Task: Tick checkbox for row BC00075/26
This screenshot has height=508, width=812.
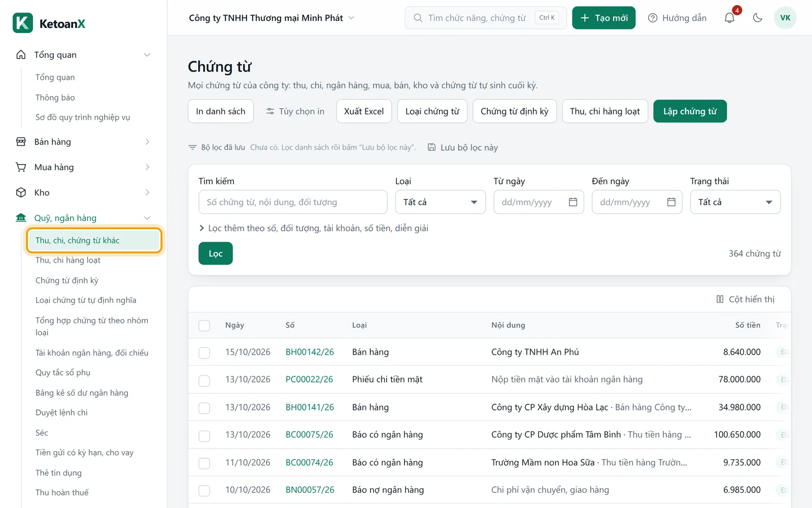Action: (x=204, y=436)
